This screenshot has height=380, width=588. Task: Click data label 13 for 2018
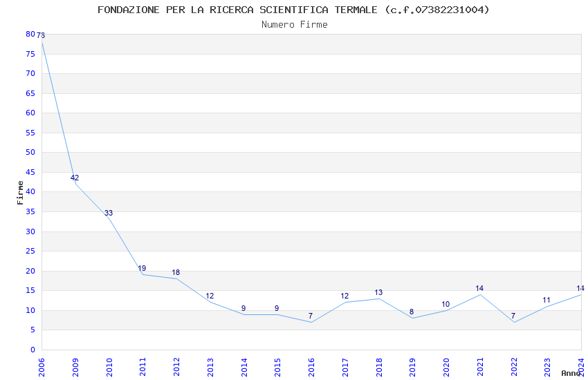[378, 293]
